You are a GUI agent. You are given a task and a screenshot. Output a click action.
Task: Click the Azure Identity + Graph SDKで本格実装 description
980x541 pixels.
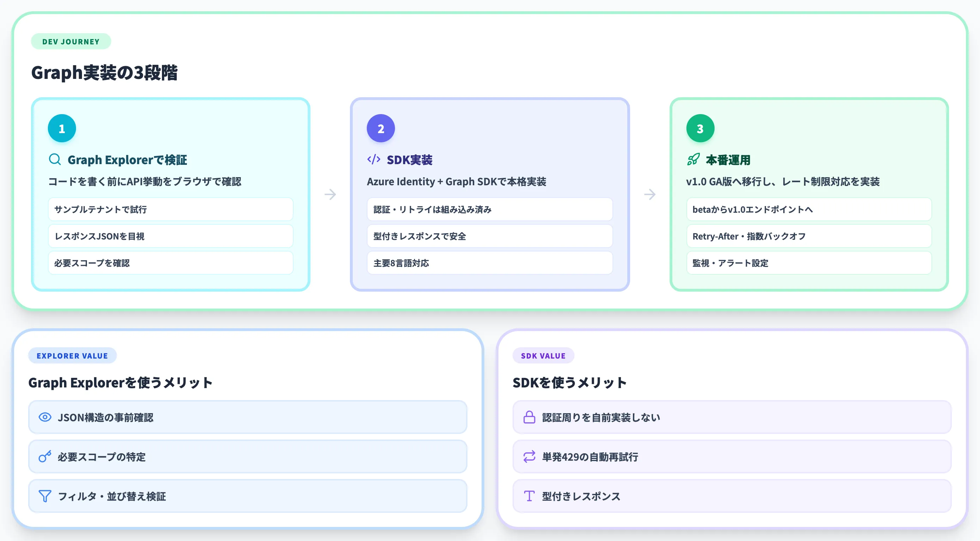[x=457, y=182]
